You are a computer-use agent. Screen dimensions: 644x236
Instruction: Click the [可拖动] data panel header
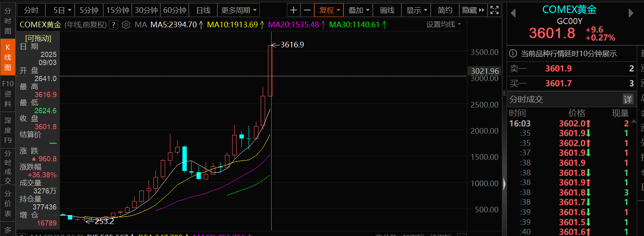38,38
